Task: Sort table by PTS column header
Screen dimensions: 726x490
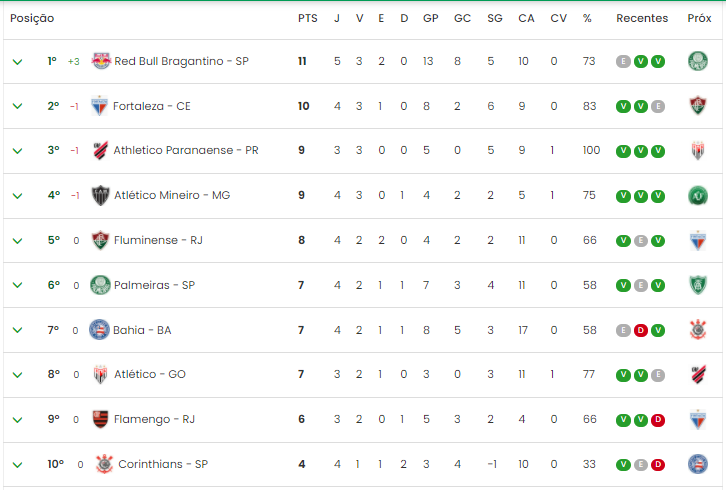Action: click(307, 18)
